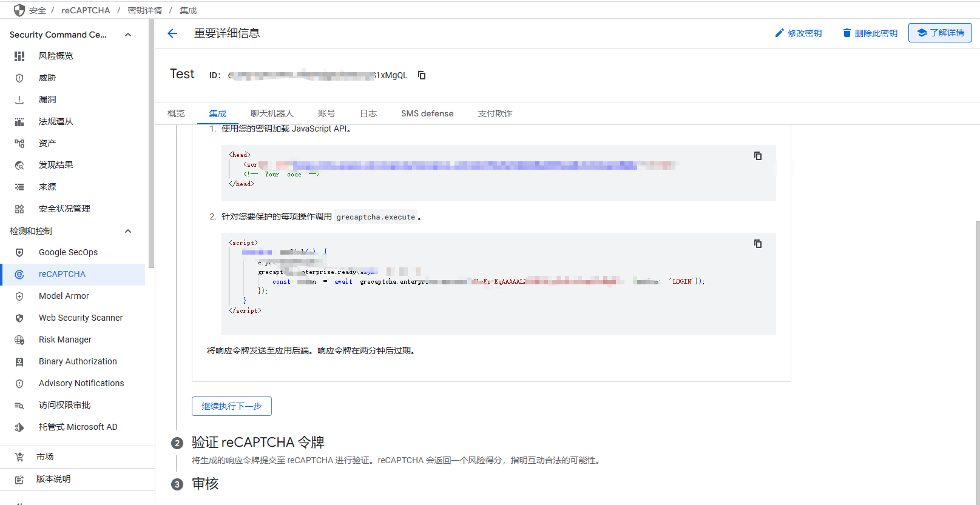The height and width of the screenshot is (505, 980).
Task: Collapse the 检测和控制 section
Action: coord(128,231)
